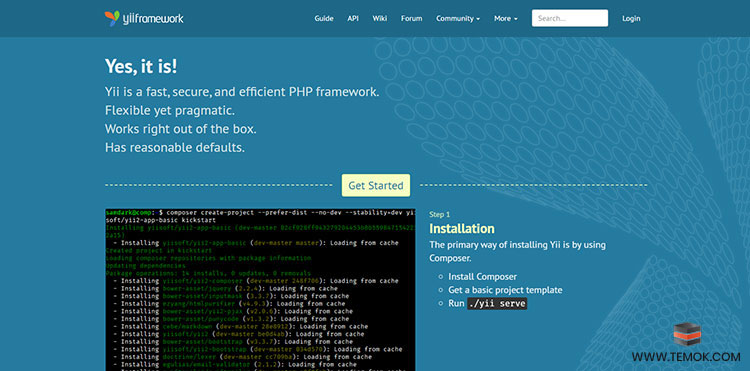
Task: Click 'Has reasonable defaults.' text
Action: coord(175,147)
